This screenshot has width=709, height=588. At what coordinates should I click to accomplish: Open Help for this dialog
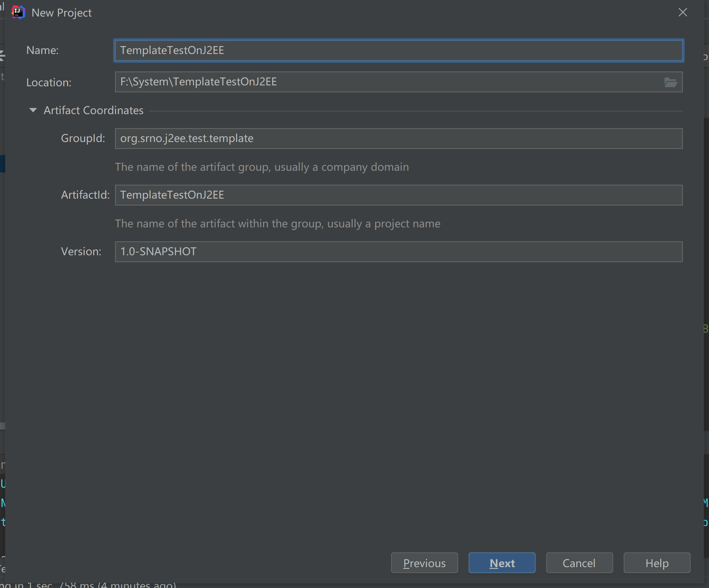[x=657, y=563]
